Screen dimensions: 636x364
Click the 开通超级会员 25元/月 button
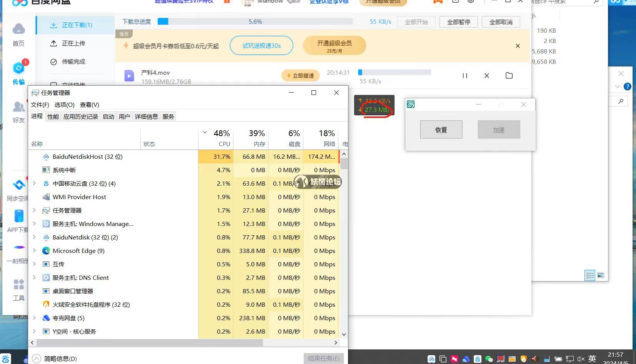pos(335,46)
